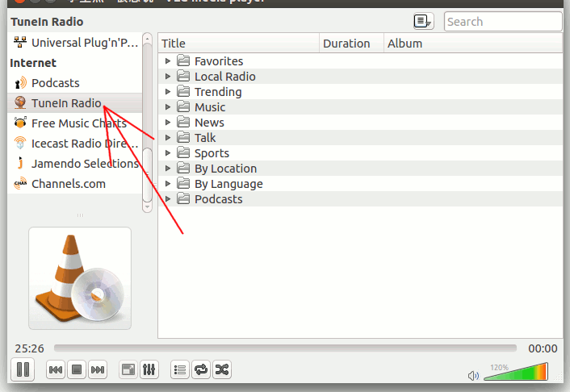
Task: Select the Trending row
Action: 360,92
